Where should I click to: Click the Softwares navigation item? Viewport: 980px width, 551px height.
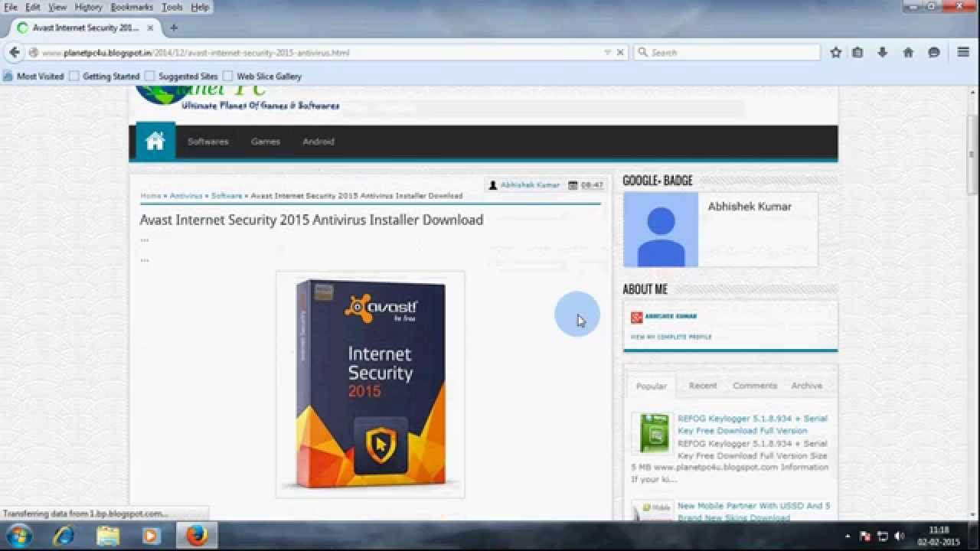click(x=208, y=142)
